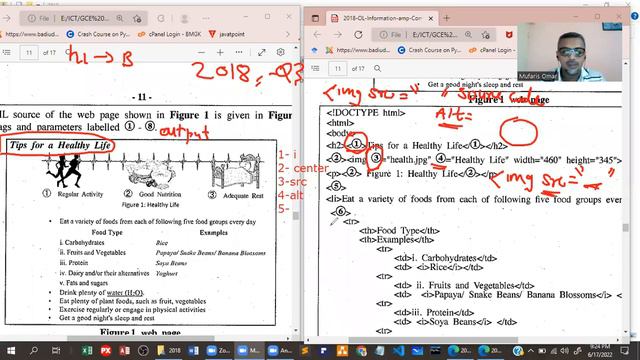Viewport: 640px width, 360px height.
Task: Open table of contents in left PDF window
Action: point(7,52)
